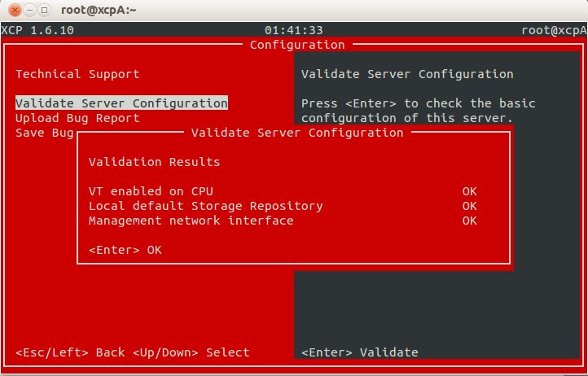
Task: Click OK status for VT enabled on CPU
Action: pos(469,191)
